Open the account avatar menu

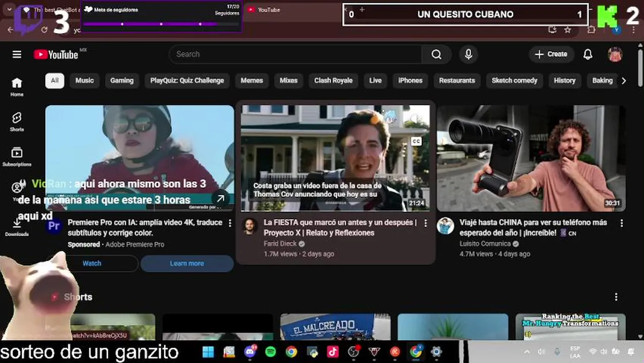pyautogui.click(x=615, y=54)
